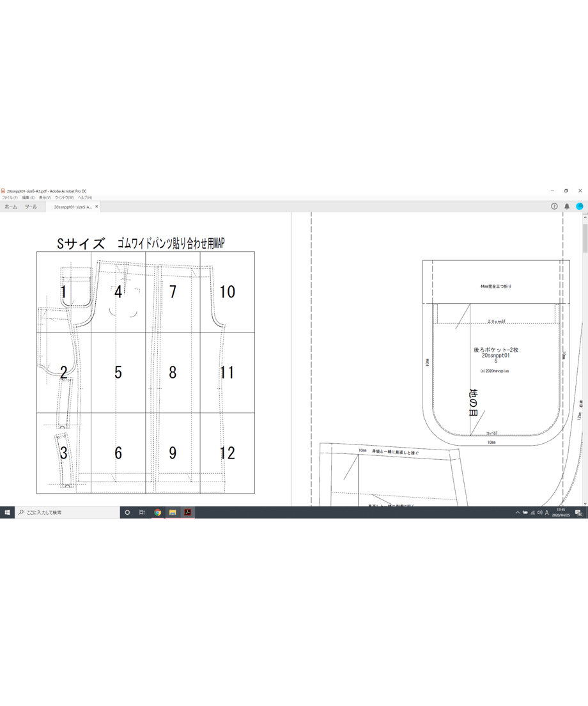Click map cell number 7
Screen dimensions: 588x706
coord(173,292)
